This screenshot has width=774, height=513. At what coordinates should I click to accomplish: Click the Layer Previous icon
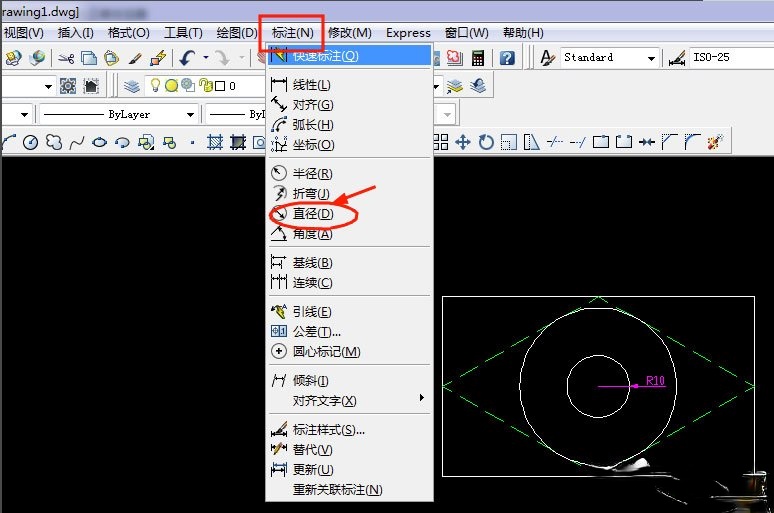tap(478, 86)
